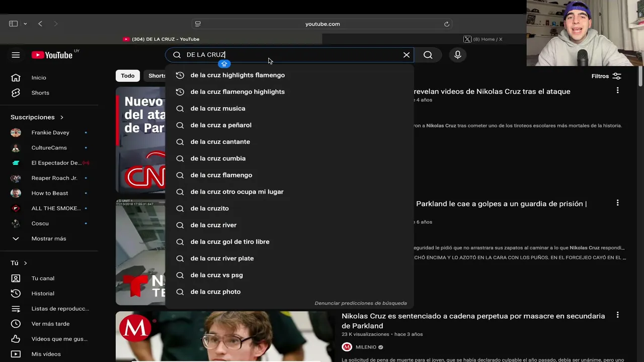Open the CNN video thumbnail
The height and width of the screenshot is (362, 644).
coord(140,140)
